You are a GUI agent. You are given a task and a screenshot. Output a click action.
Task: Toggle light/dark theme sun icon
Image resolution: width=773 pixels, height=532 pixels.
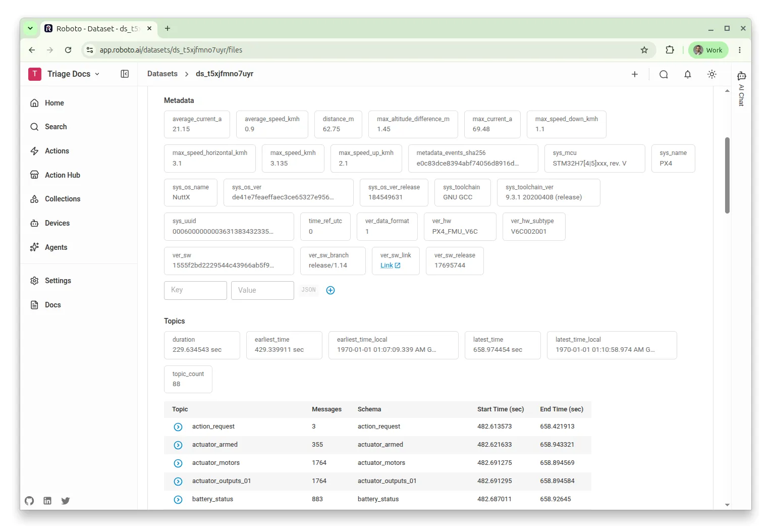pyautogui.click(x=712, y=74)
